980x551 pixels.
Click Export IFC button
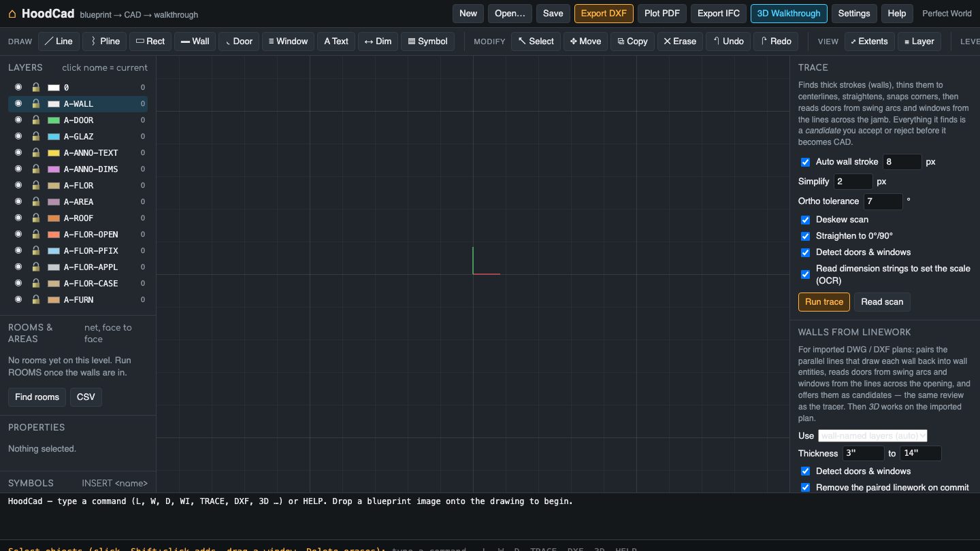coord(719,14)
